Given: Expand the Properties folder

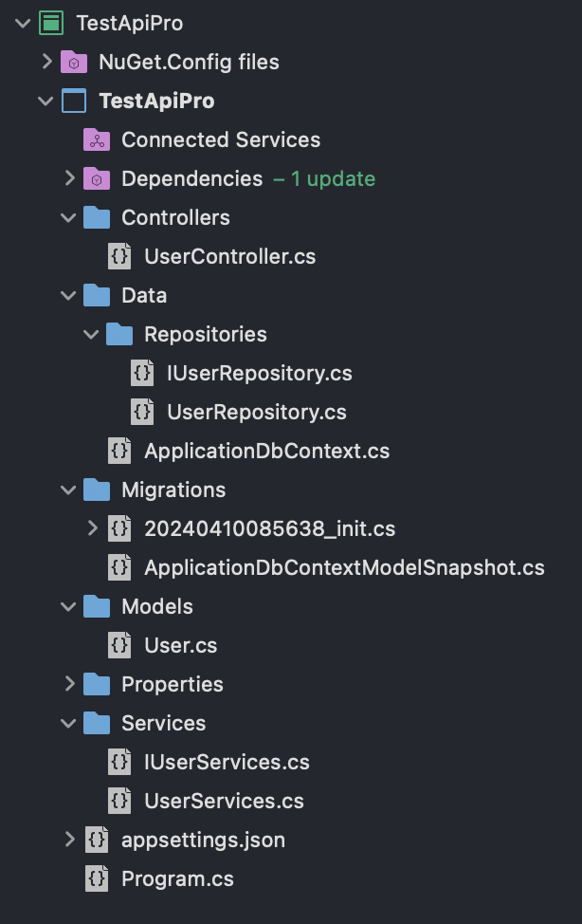Looking at the screenshot, I should pos(69,684).
